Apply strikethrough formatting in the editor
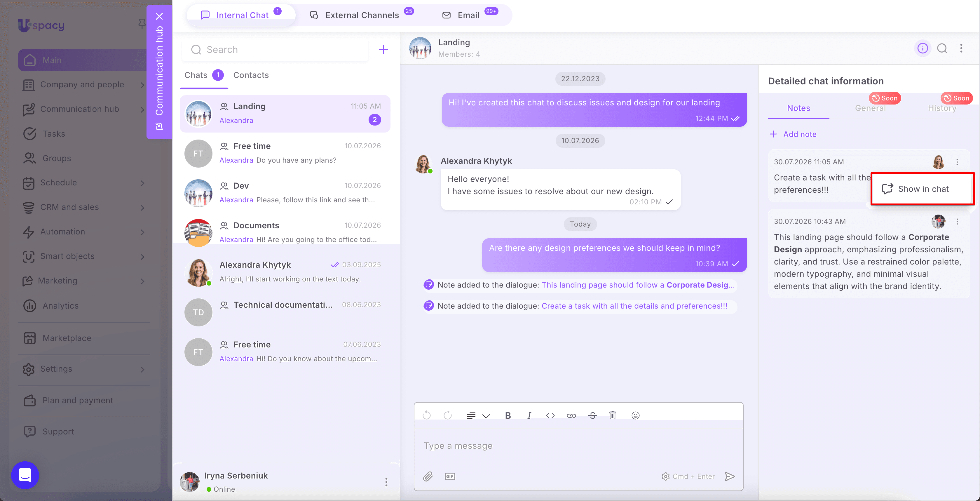980x501 pixels. click(x=592, y=415)
